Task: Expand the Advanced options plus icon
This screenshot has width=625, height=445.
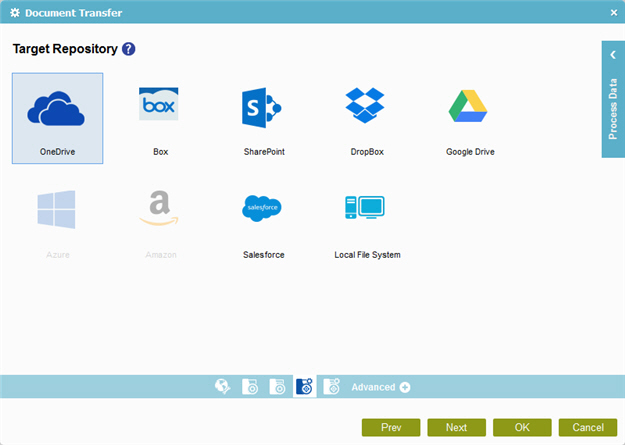Action: coord(405,387)
